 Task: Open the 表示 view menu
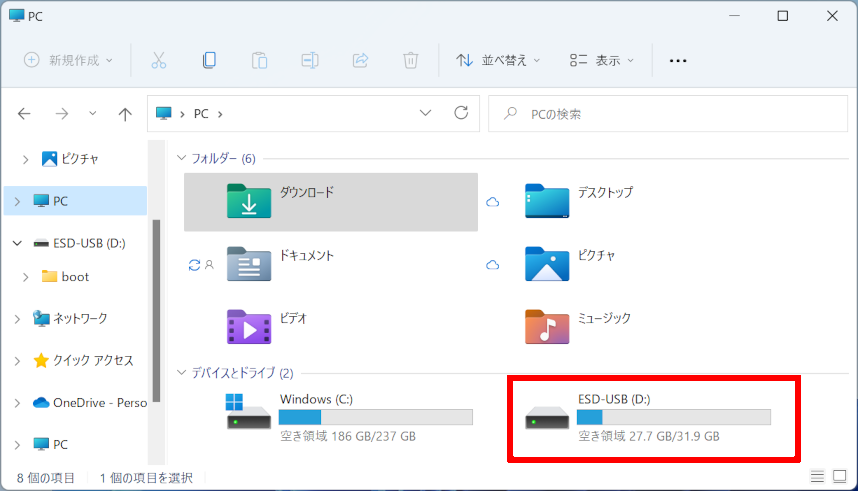[601, 60]
